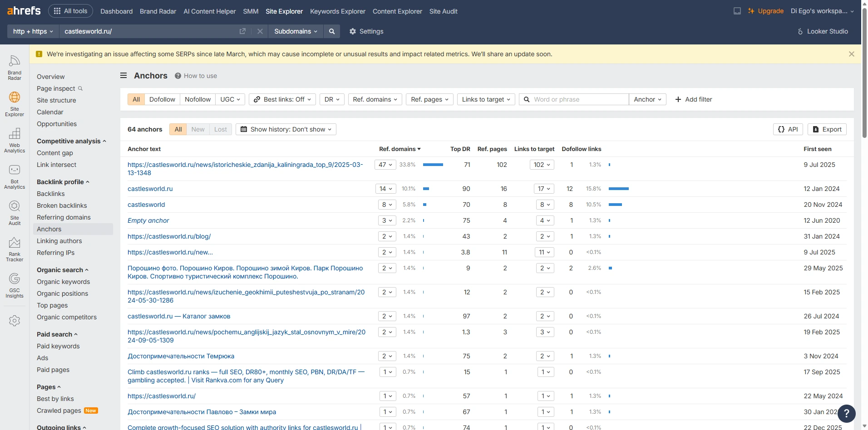Dismiss the yellow SERP notice banner
The image size is (868, 430).
point(852,54)
